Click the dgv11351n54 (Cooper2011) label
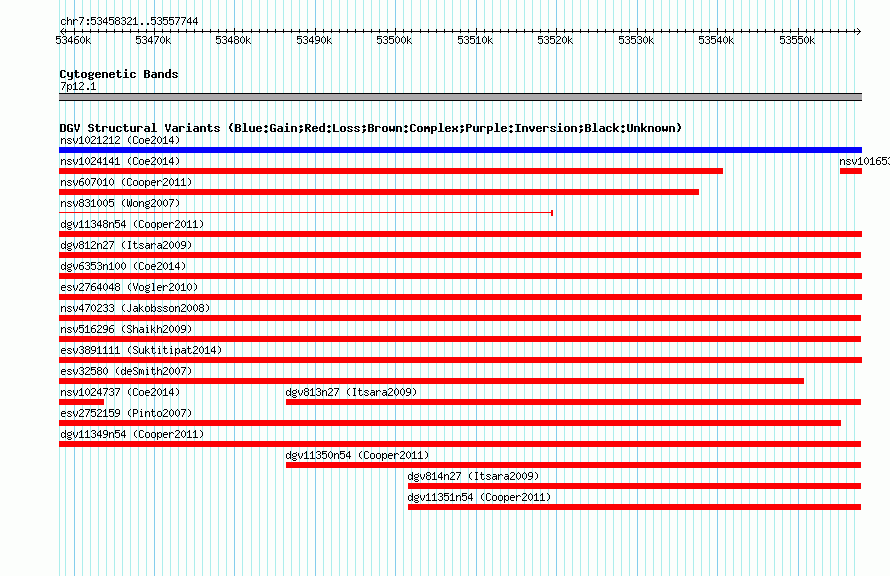Viewport: 890px width, 576px height. (479, 497)
